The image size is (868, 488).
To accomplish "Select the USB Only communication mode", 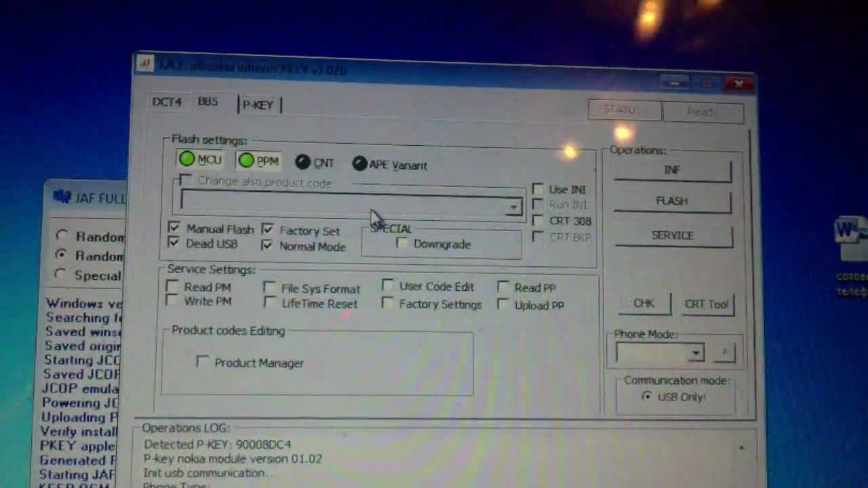I will point(646,396).
